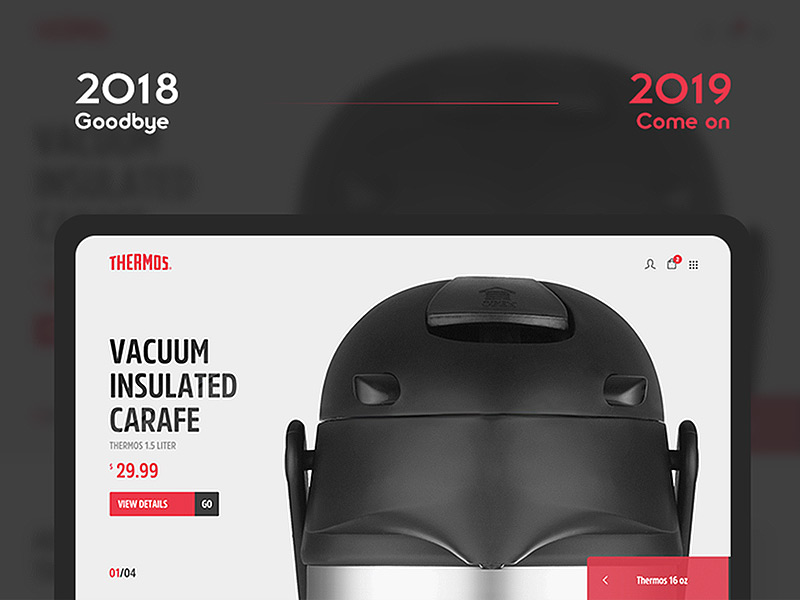
Task: Click the View Details button
Action: pos(152,504)
